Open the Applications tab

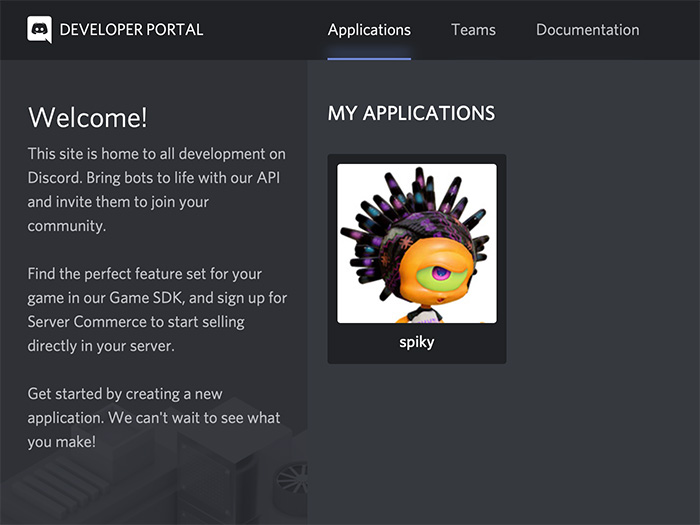369,30
